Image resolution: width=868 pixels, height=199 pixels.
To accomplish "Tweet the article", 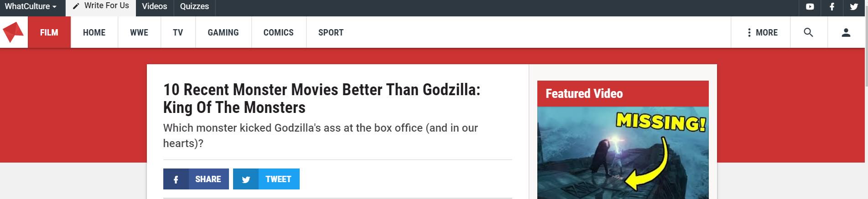I will [266, 179].
